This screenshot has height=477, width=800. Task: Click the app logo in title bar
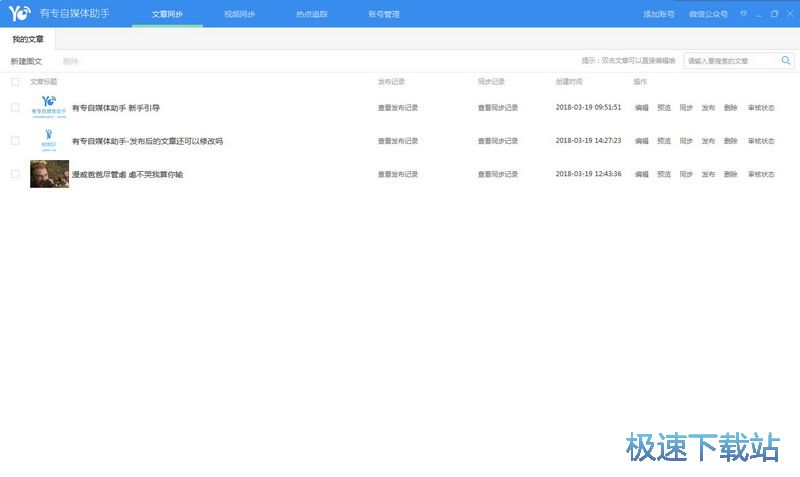tap(19, 14)
